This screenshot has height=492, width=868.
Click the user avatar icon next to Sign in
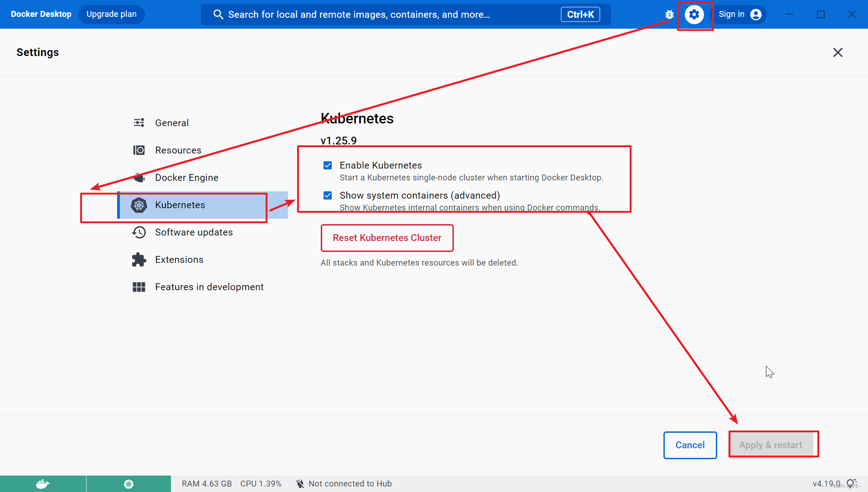pos(756,15)
